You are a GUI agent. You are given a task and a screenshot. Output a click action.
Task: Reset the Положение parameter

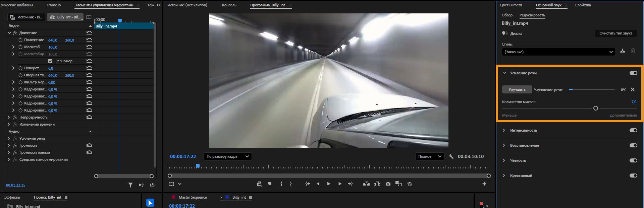click(x=89, y=40)
